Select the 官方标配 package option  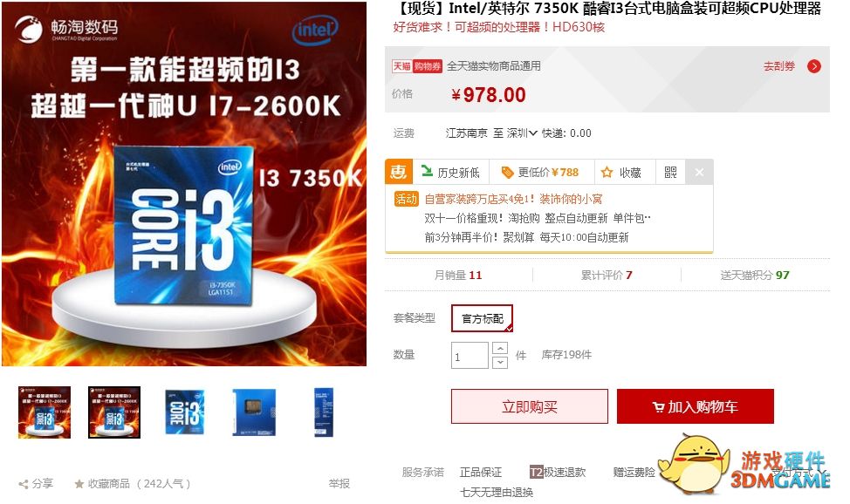(x=482, y=318)
